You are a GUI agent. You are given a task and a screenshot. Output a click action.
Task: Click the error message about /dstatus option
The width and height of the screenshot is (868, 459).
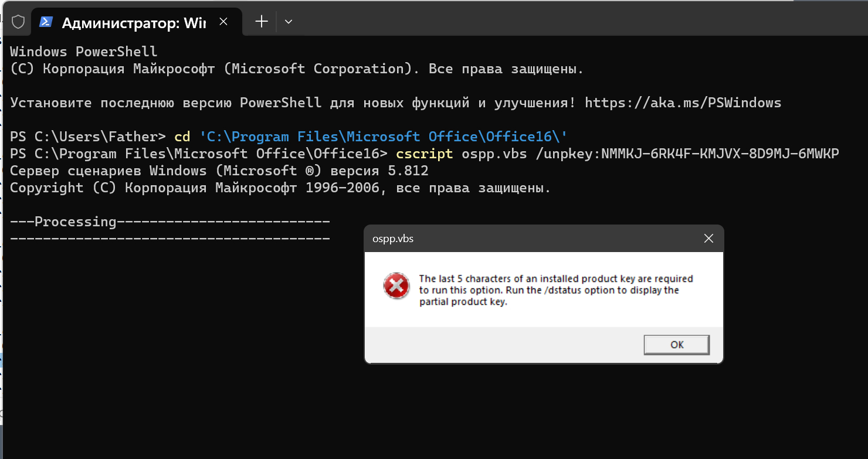(556, 290)
